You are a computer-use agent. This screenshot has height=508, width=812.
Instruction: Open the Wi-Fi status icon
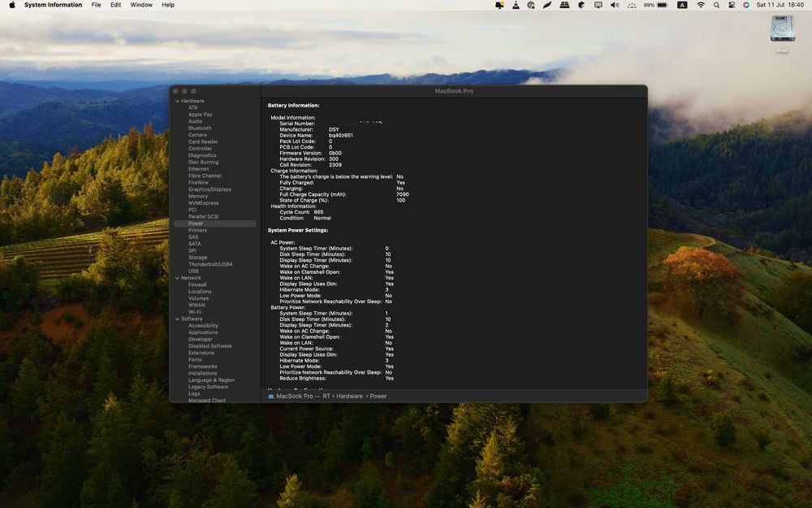coord(701,5)
